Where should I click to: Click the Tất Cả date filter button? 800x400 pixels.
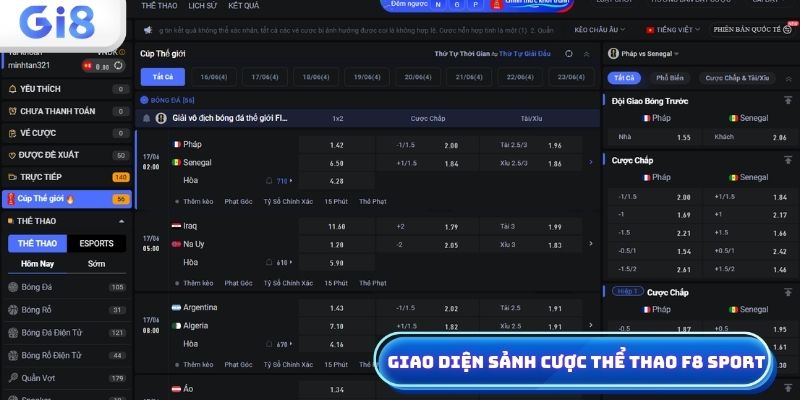[x=163, y=77]
